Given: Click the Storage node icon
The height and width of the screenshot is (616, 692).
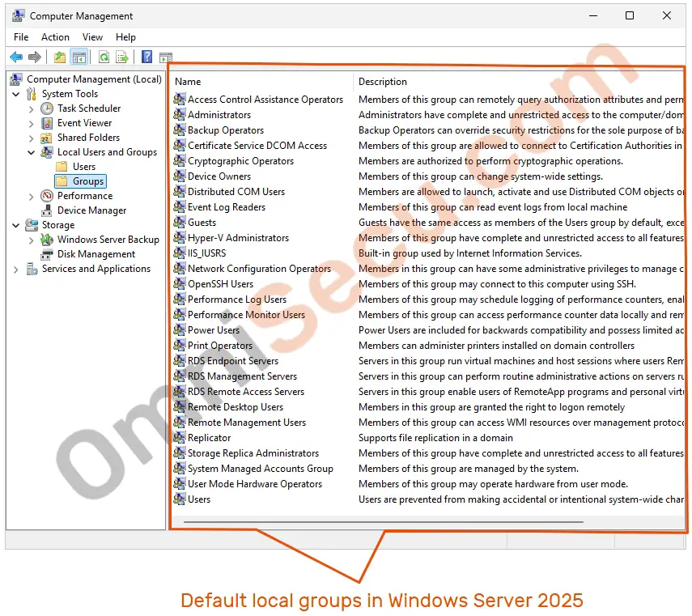Looking at the screenshot, I should (32, 225).
